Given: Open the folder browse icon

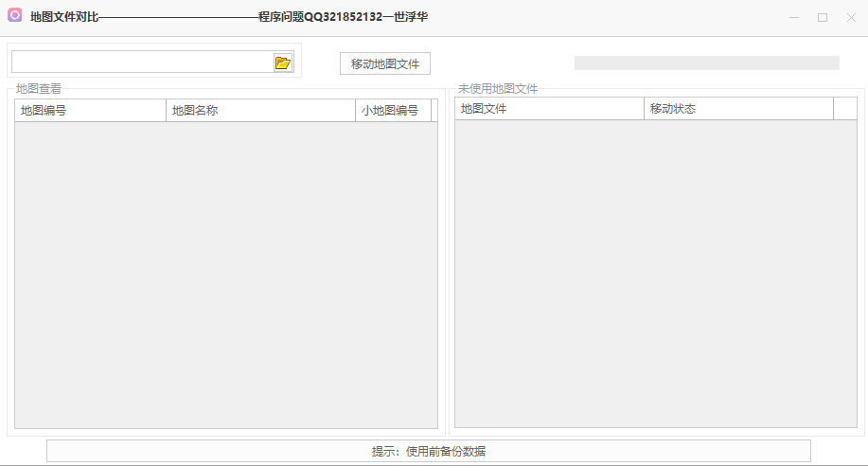Looking at the screenshot, I should click(x=282, y=63).
